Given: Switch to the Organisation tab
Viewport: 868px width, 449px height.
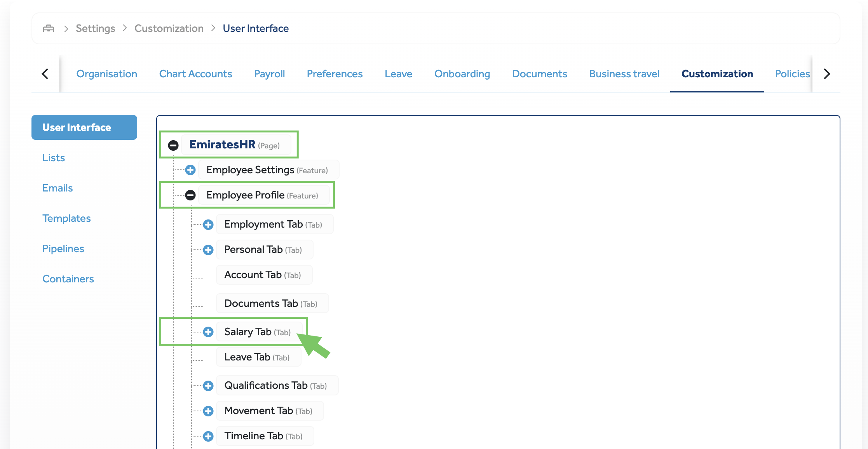Looking at the screenshot, I should coord(107,74).
